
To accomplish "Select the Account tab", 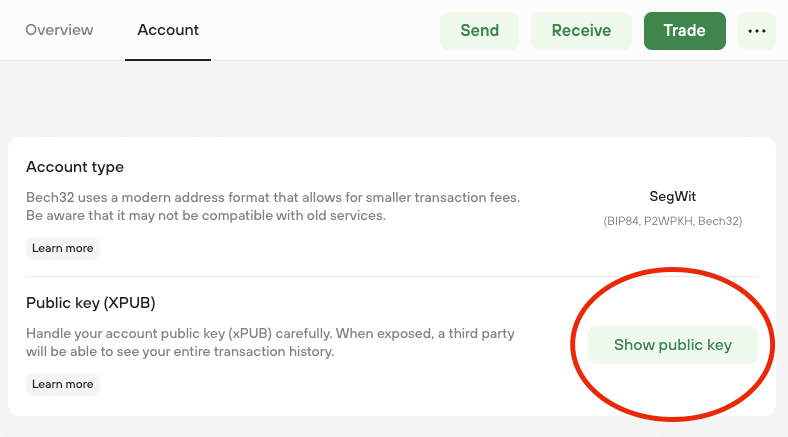I will [168, 30].
